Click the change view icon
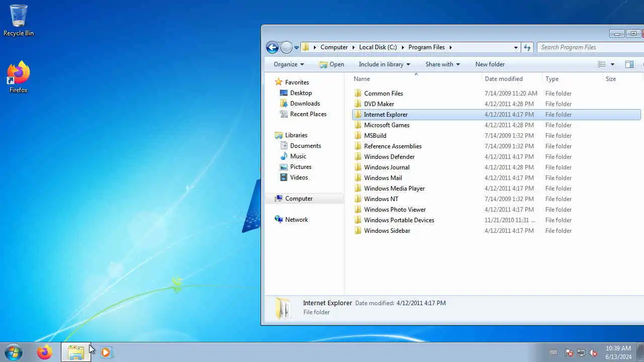The image size is (644, 362). (x=601, y=64)
